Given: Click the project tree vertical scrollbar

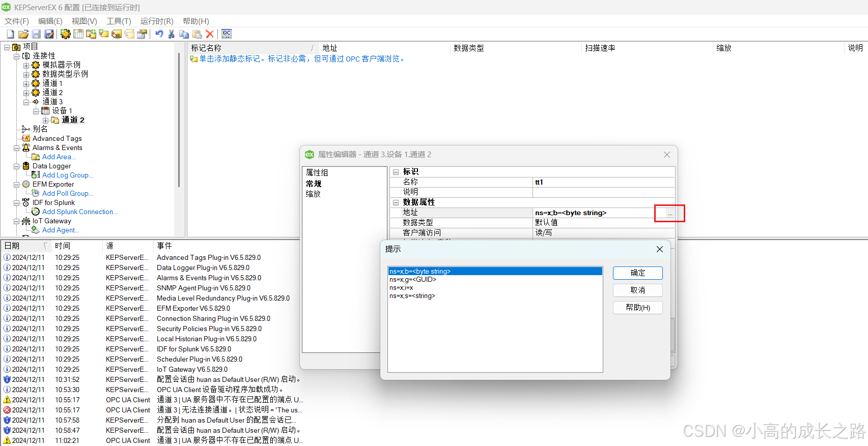Looking at the screenshot, I should click(179, 120).
